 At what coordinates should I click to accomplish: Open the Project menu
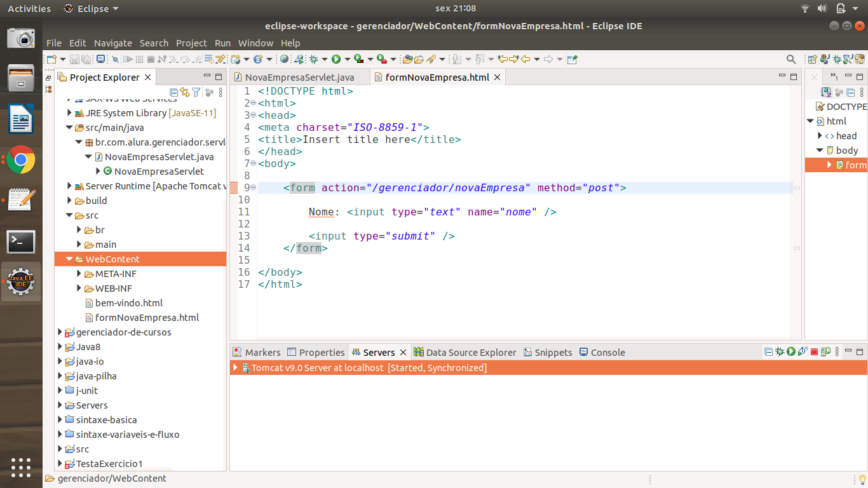(x=191, y=43)
